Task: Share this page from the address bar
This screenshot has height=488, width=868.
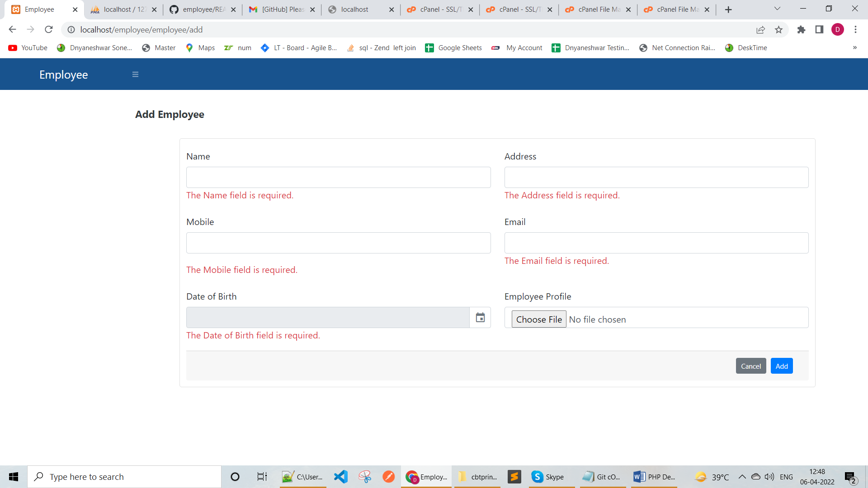Action: [760, 30]
